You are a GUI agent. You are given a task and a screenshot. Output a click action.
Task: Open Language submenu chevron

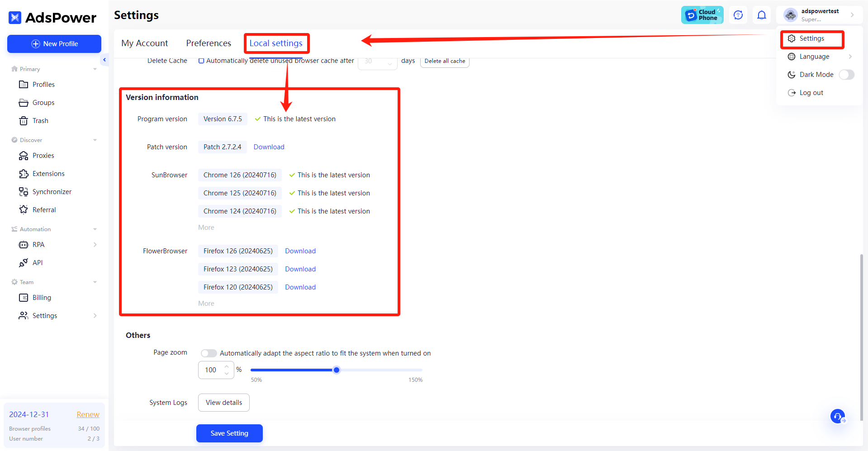pyautogui.click(x=850, y=57)
